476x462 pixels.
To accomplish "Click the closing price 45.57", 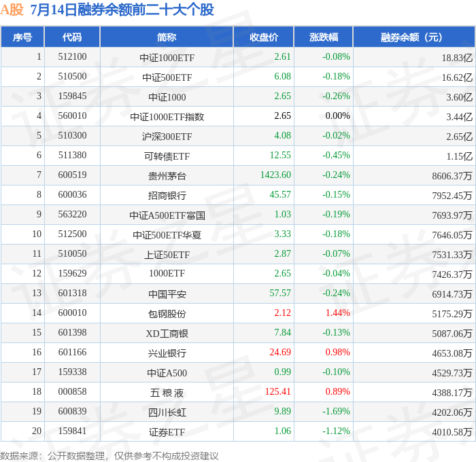I will coord(280,195).
